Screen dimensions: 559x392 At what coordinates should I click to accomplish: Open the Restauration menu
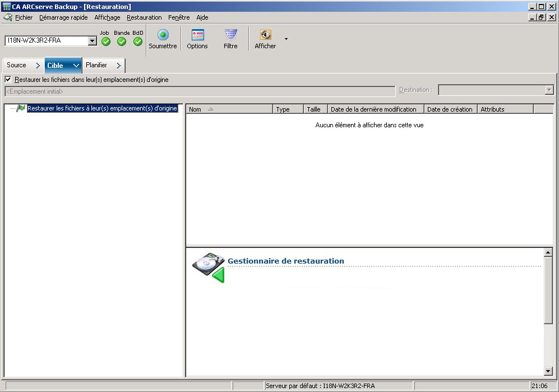click(x=144, y=17)
